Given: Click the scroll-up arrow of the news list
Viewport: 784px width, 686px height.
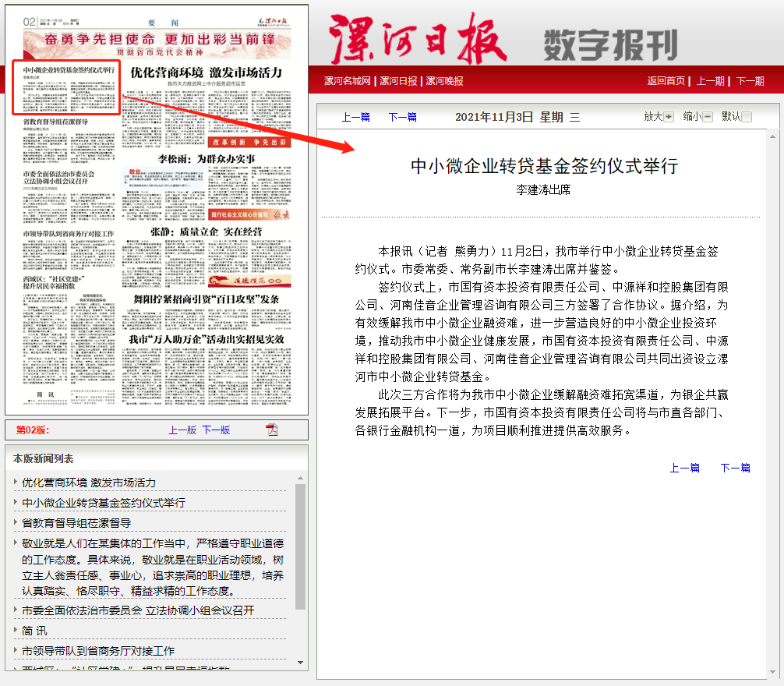Looking at the screenshot, I should tap(301, 477).
